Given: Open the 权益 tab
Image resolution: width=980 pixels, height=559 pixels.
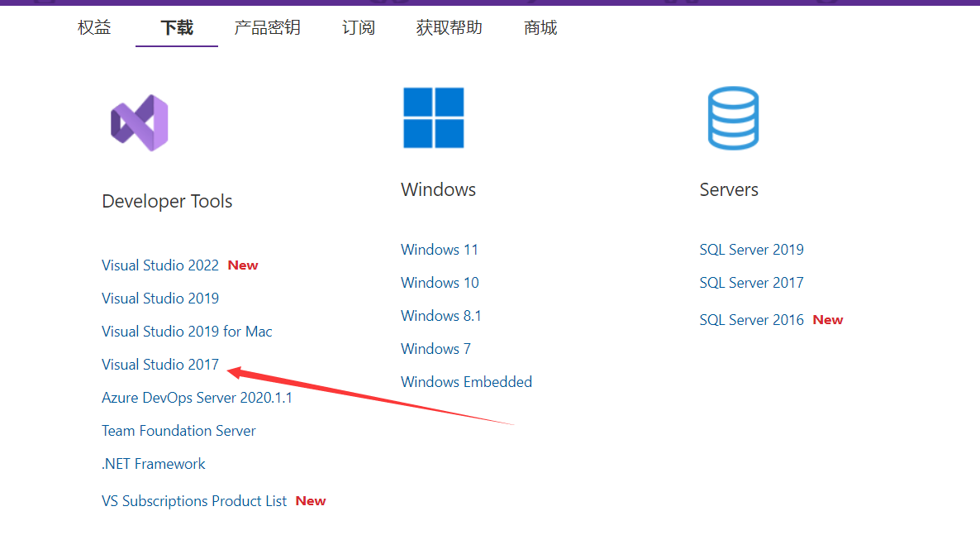Looking at the screenshot, I should pos(94,27).
